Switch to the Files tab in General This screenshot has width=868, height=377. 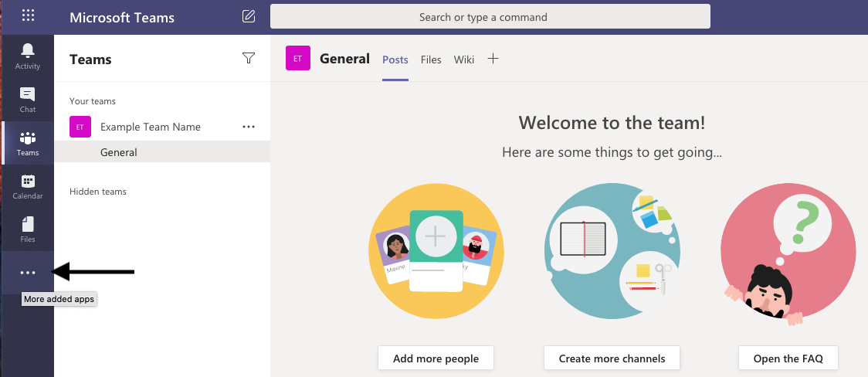(431, 59)
